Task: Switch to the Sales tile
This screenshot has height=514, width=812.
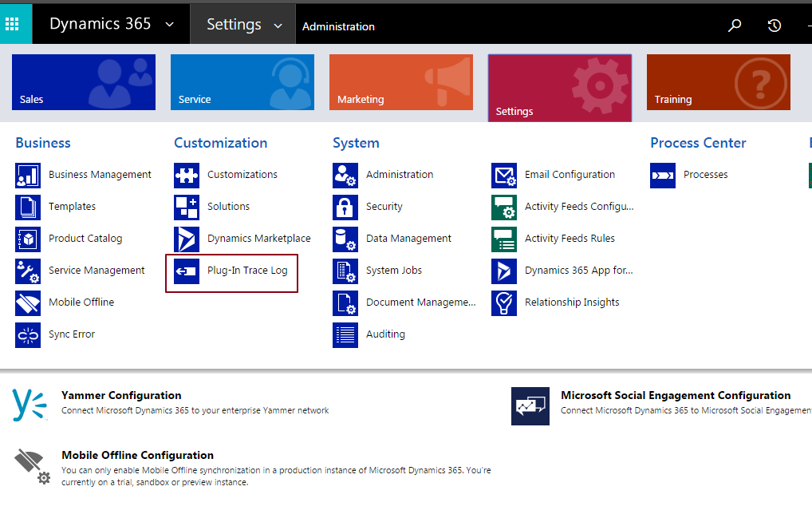Action: [83, 82]
